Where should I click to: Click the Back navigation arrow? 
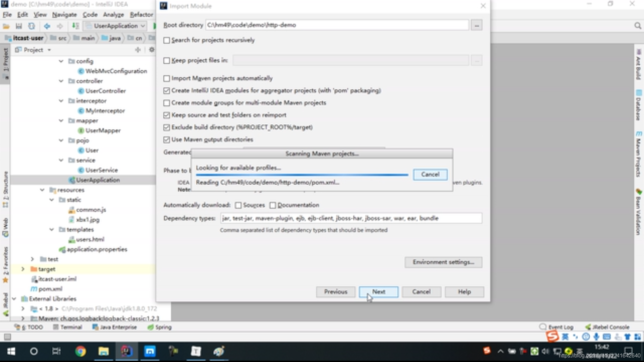[47, 26]
